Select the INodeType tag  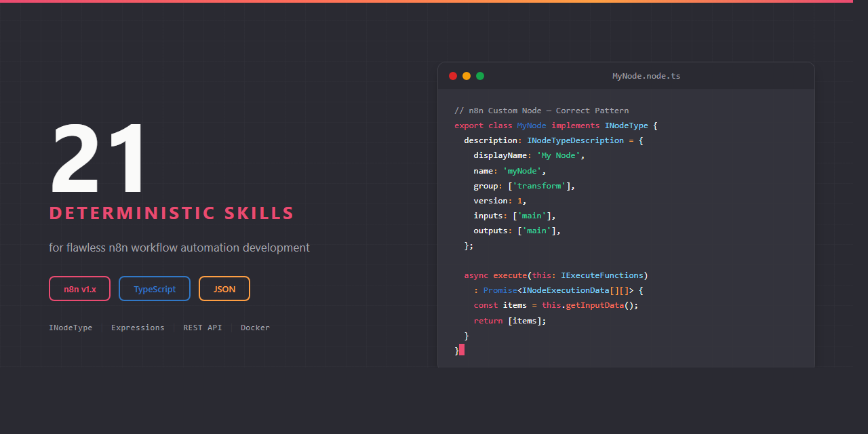[71, 328]
